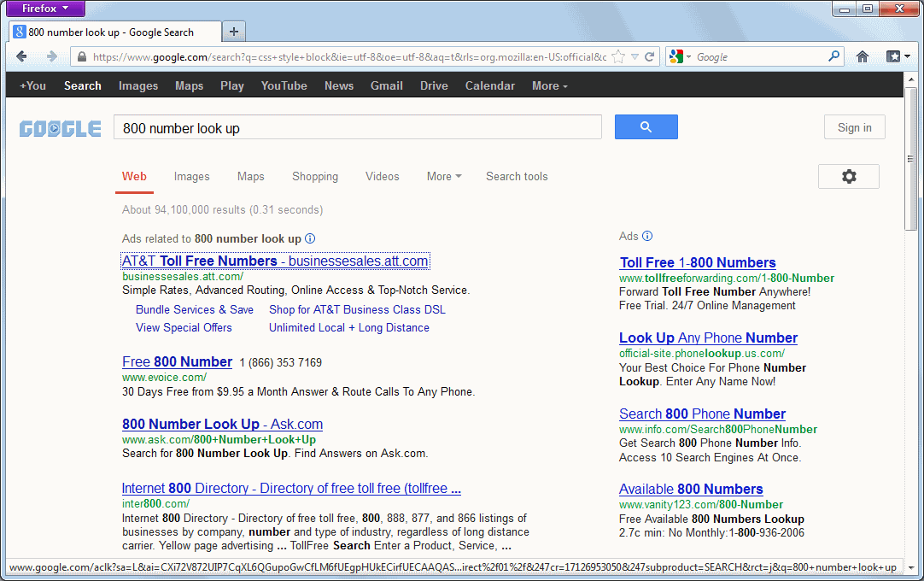Open Drive from the Google bar
The image size is (924, 581).
[x=434, y=86]
